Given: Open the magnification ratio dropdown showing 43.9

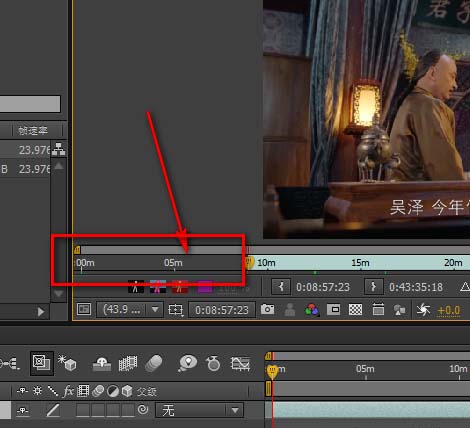Looking at the screenshot, I should click(129, 310).
